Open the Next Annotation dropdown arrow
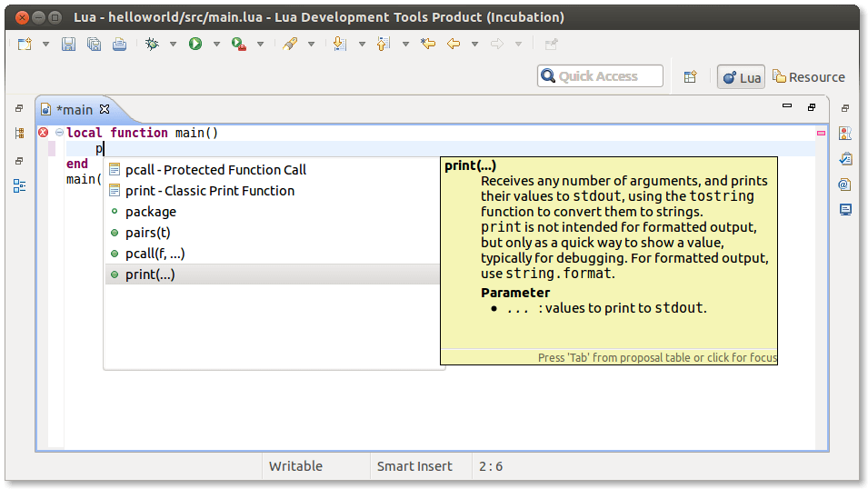This screenshot has height=489, width=868. pyautogui.click(x=362, y=45)
